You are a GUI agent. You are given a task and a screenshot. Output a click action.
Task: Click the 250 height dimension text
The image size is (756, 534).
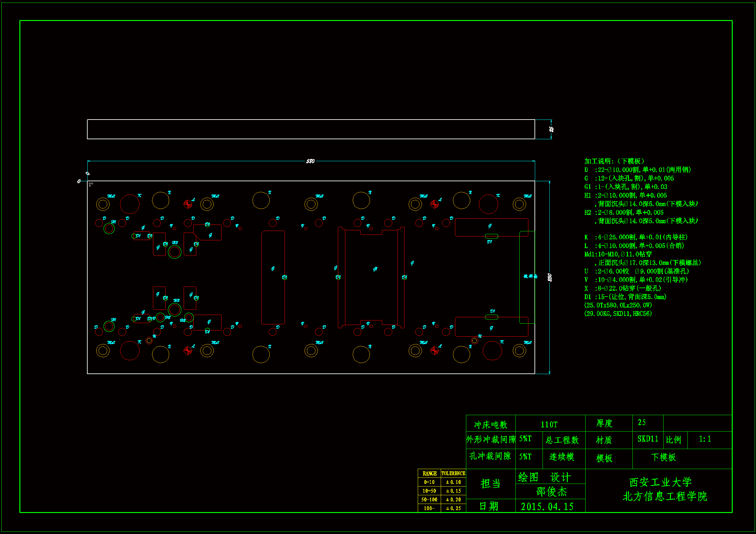(549, 277)
